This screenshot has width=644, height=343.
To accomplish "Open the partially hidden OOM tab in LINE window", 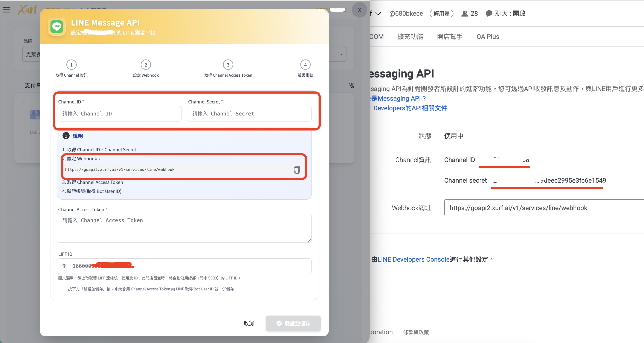I will [x=377, y=36].
